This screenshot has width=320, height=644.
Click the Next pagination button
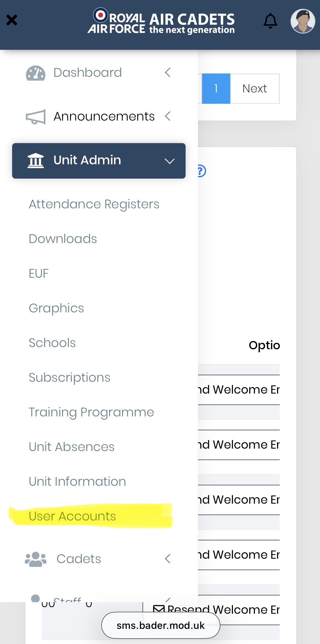[255, 89]
